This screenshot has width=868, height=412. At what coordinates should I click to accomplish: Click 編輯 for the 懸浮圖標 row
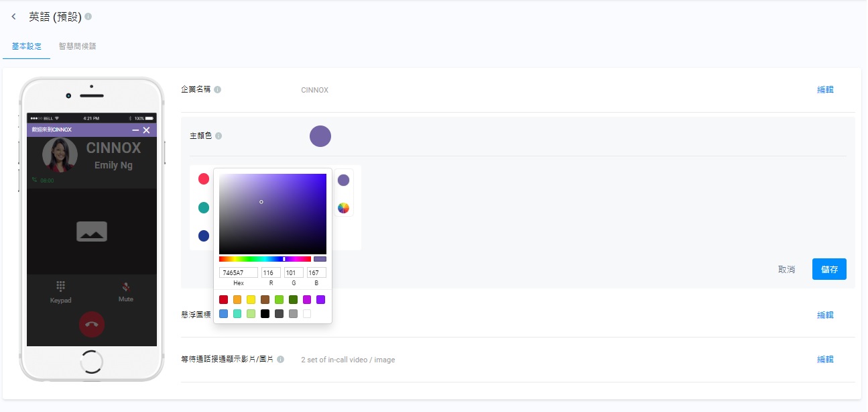pyautogui.click(x=825, y=315)
